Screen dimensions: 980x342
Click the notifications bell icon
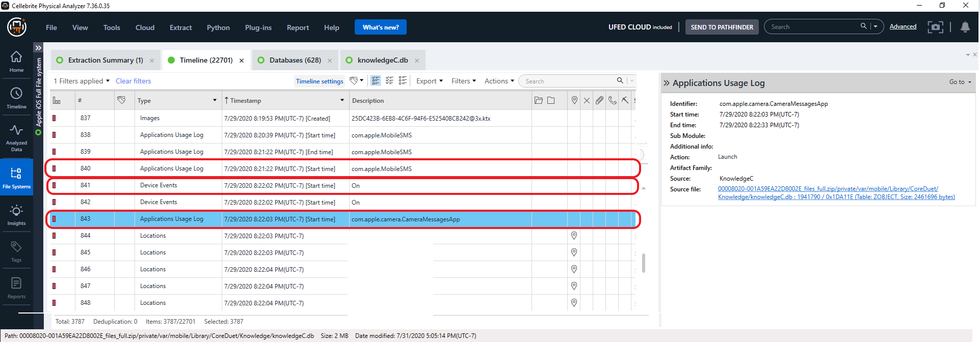965,27
